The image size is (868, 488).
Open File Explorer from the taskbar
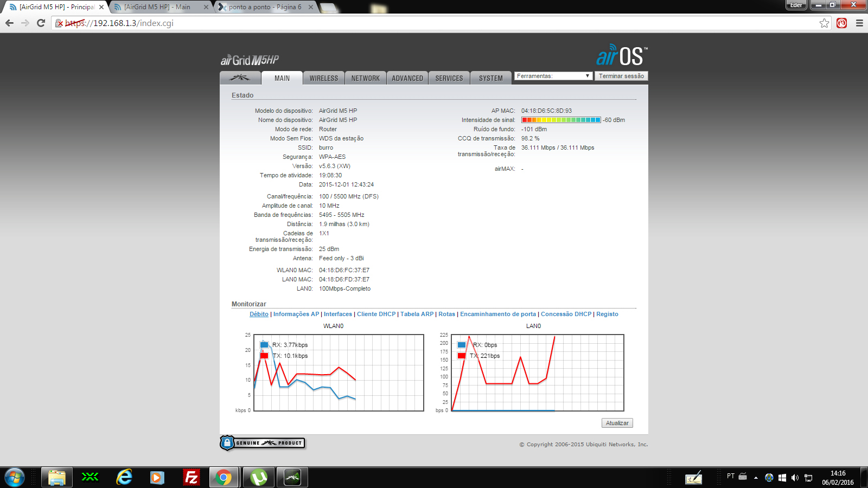pos(56,478)
